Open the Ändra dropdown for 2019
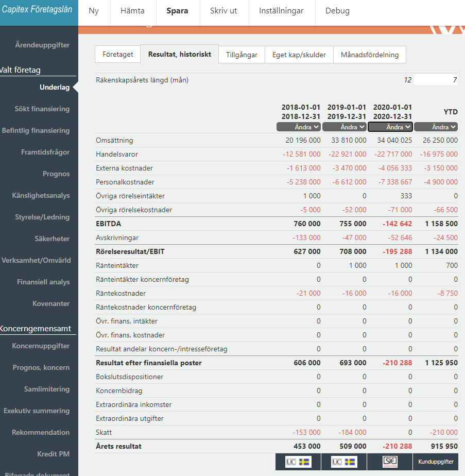The width and height of the screenshot is (465, 476). [344, 127]
